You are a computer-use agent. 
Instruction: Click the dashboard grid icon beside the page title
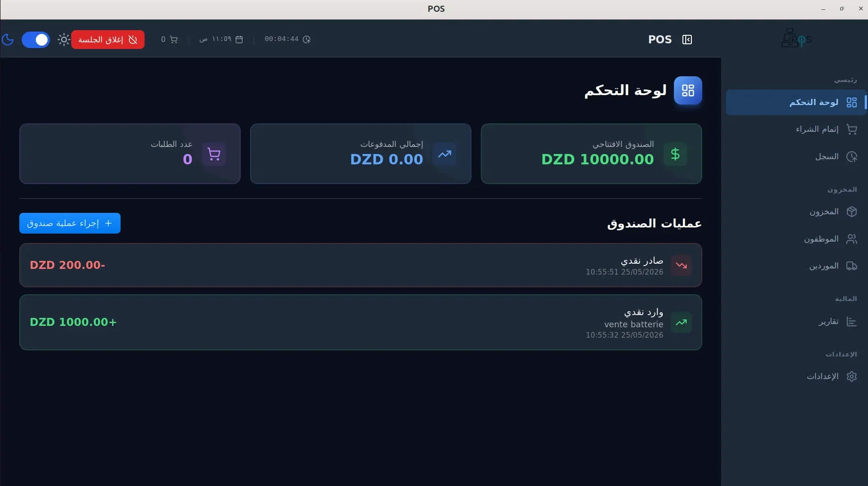(x=688, y=90)
